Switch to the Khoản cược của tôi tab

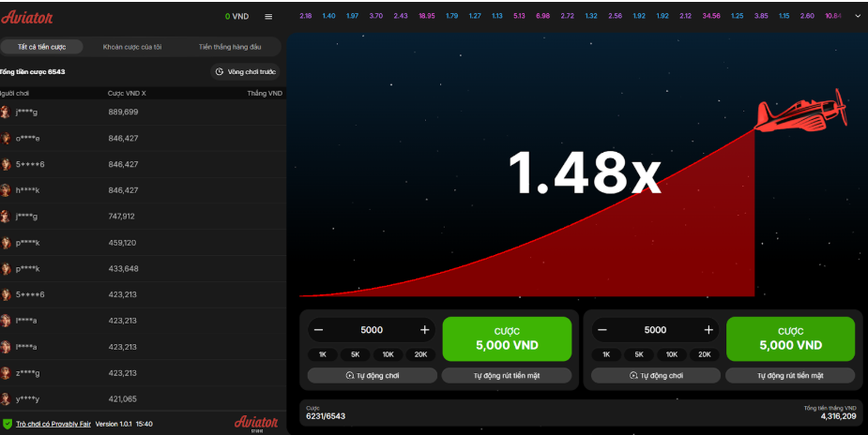point(132,47)
